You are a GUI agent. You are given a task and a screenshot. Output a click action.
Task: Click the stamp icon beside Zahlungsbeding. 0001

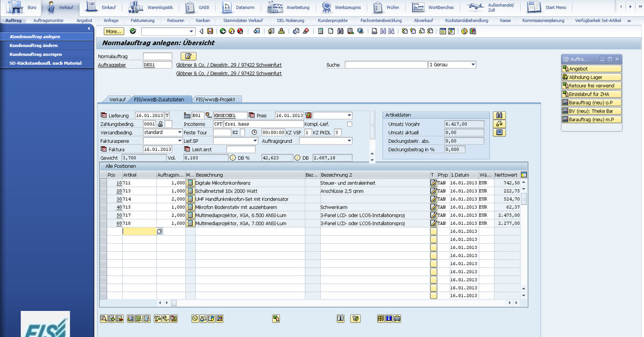click(160, 124)
